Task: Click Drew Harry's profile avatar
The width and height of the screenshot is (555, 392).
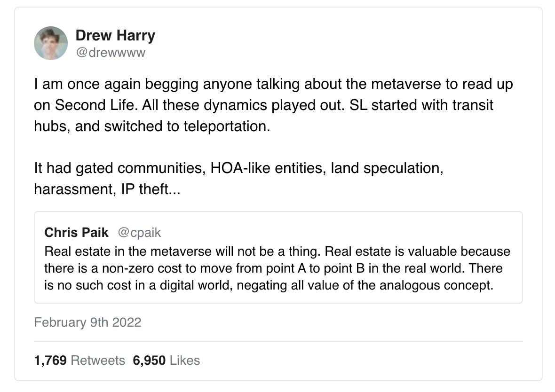Action: point(51,43)
